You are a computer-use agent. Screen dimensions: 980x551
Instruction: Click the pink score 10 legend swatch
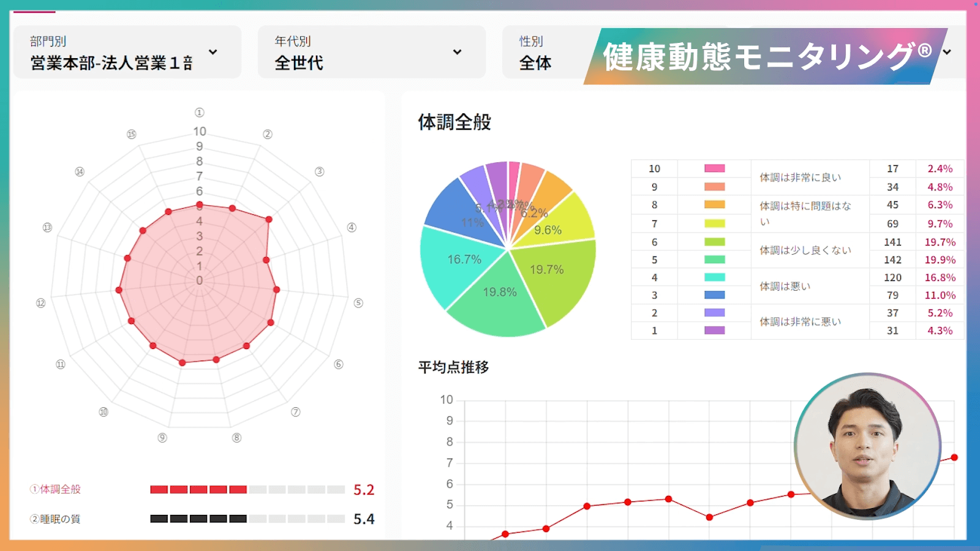point(714,168)
